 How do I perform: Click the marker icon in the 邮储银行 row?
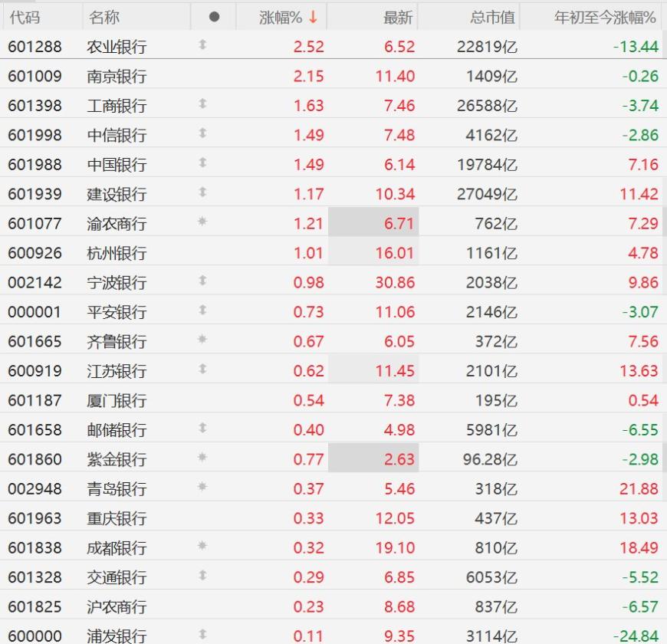[203, 428]
